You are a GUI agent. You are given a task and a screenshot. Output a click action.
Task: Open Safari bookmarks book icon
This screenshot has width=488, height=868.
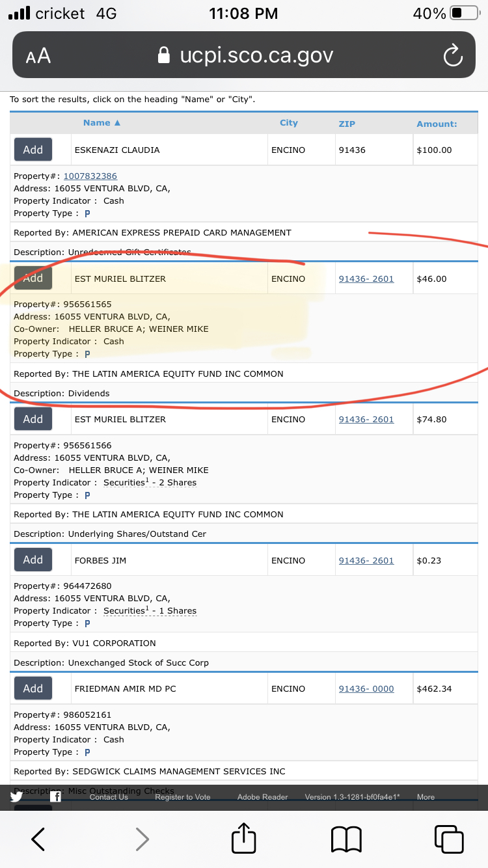346,839
